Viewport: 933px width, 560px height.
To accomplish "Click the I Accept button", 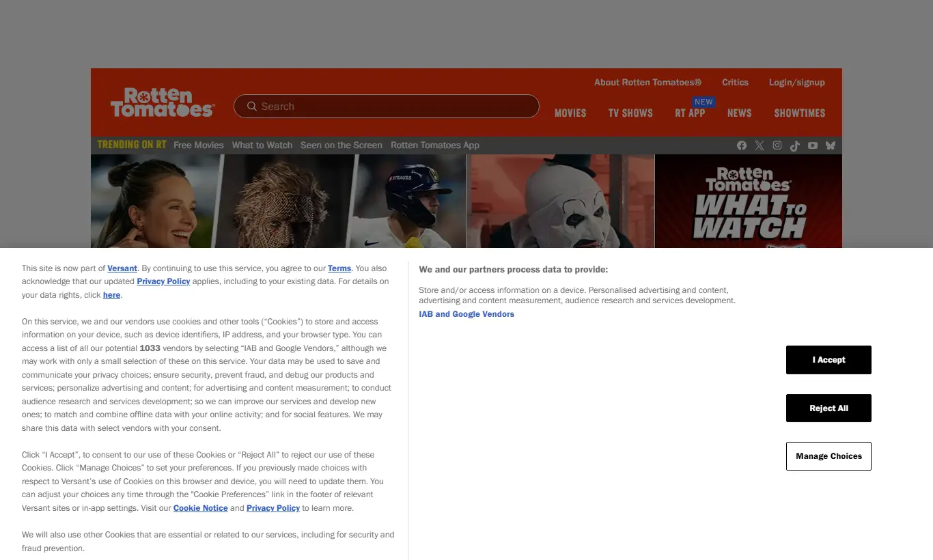I will [x=828, y=360].
